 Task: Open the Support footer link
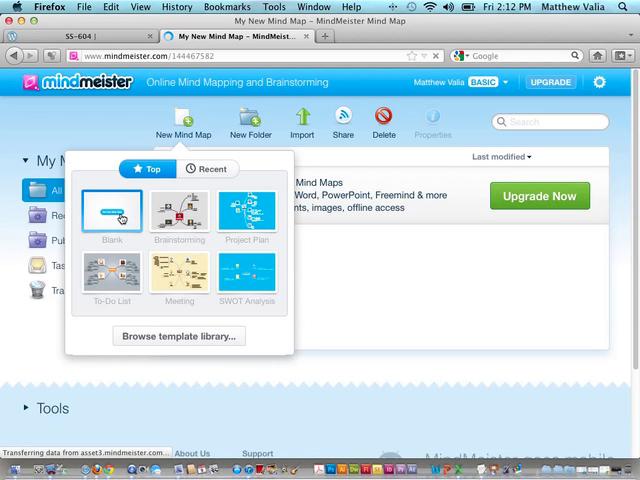[x=258, y=453]
